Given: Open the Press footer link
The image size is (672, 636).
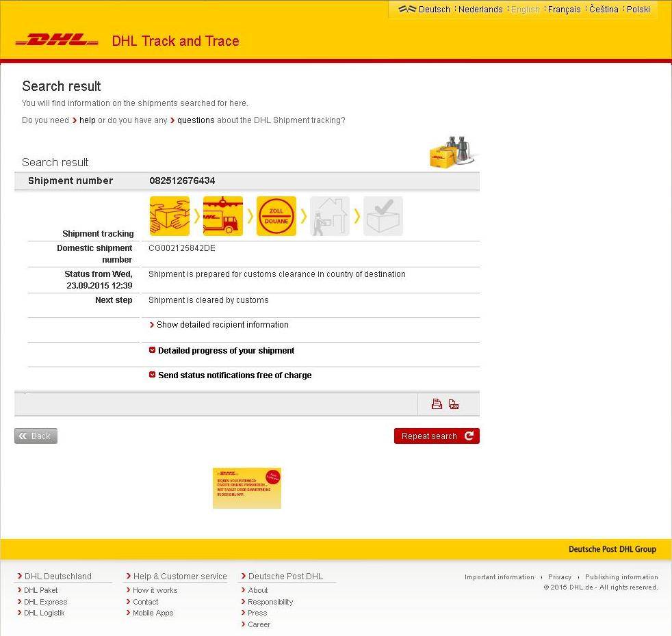Looking at the screenshot, I should pos(257,613).
